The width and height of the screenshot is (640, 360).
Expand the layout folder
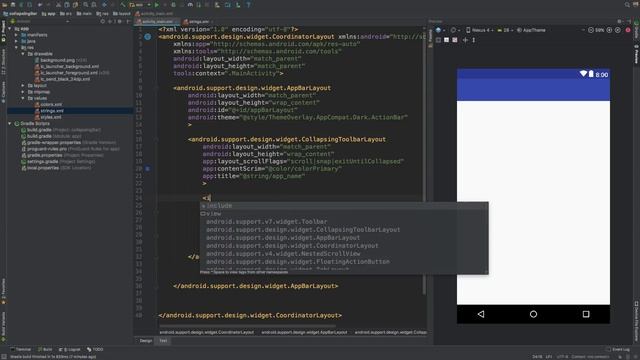tap(23, 86)
